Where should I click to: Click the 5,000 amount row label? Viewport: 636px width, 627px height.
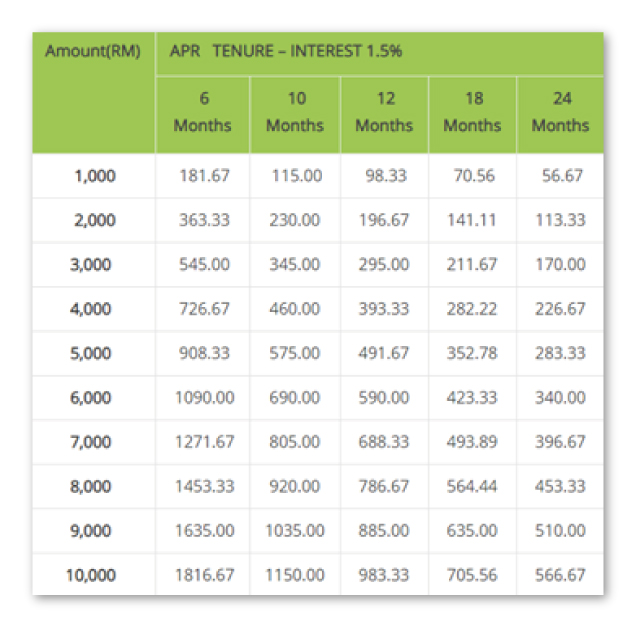click(90, 353)
